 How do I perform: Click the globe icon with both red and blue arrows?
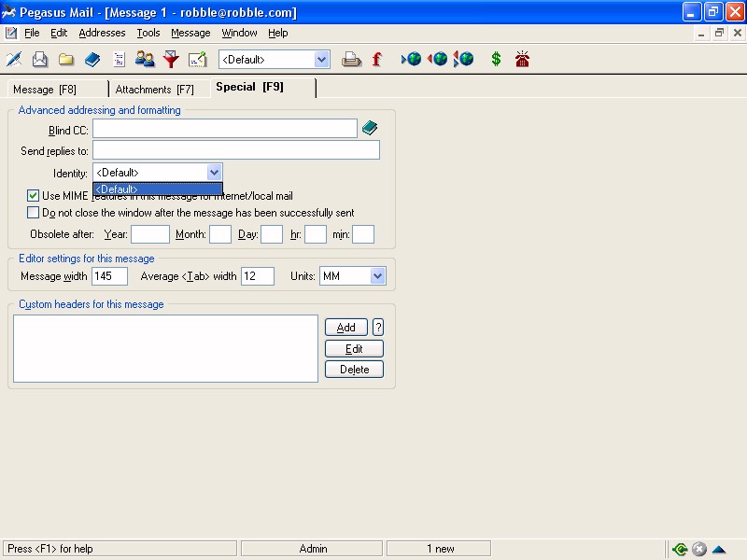pos(463,60)
